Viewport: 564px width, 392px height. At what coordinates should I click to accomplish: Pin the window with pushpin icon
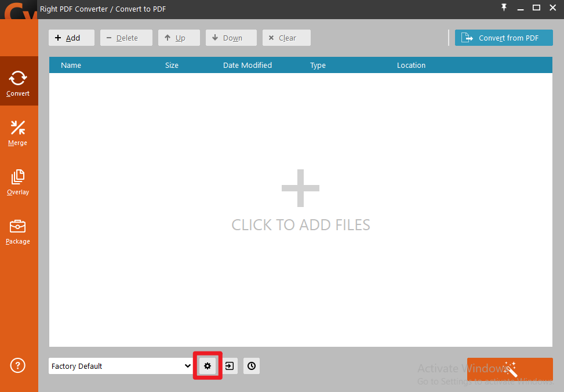coord(504,8)
